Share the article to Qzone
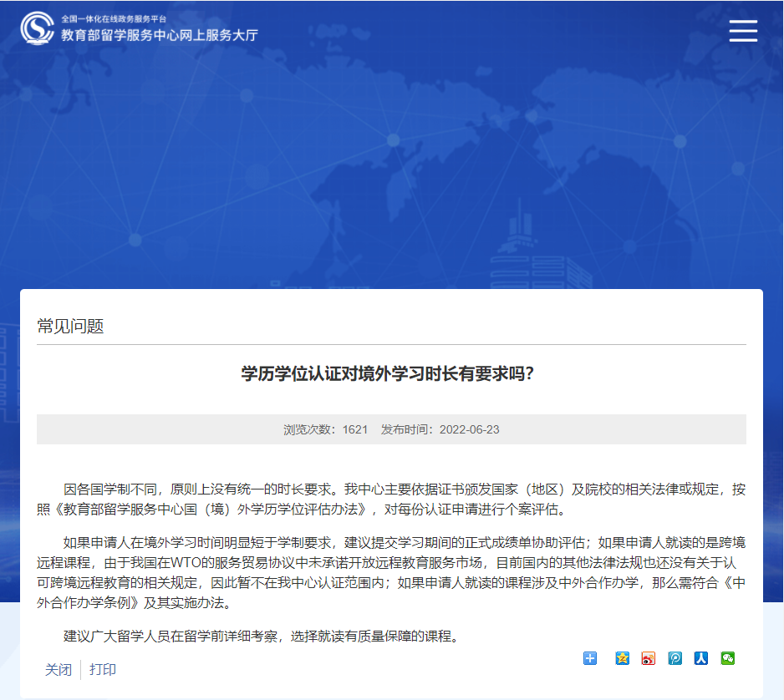 pos(622,658)
